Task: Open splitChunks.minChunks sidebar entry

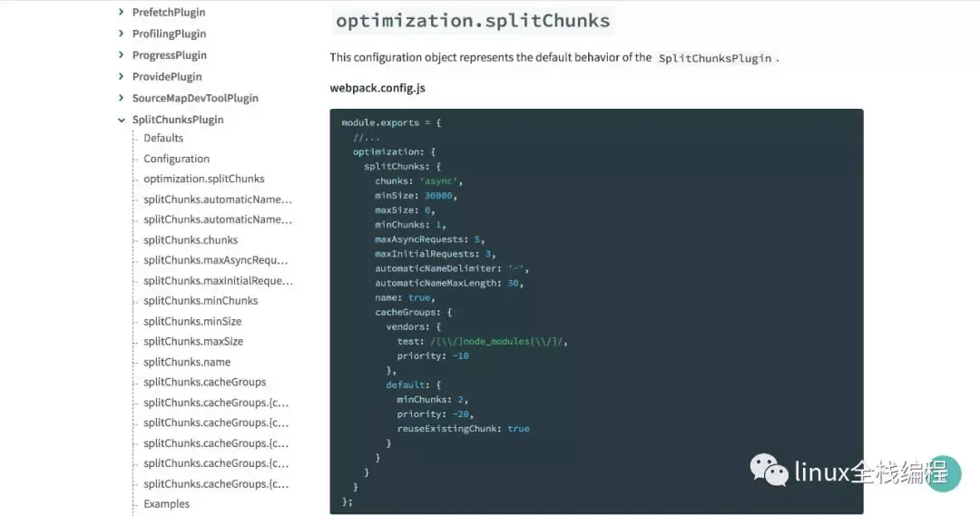Action: point(201,300)
